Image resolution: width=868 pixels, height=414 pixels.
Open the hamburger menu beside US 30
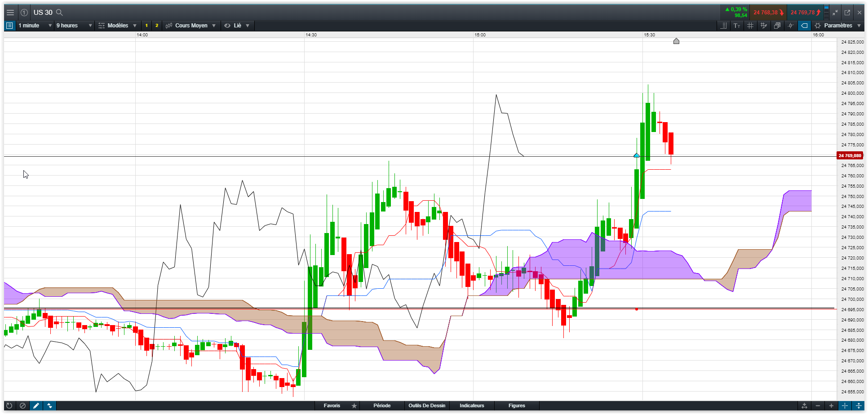tap(10, 13)
